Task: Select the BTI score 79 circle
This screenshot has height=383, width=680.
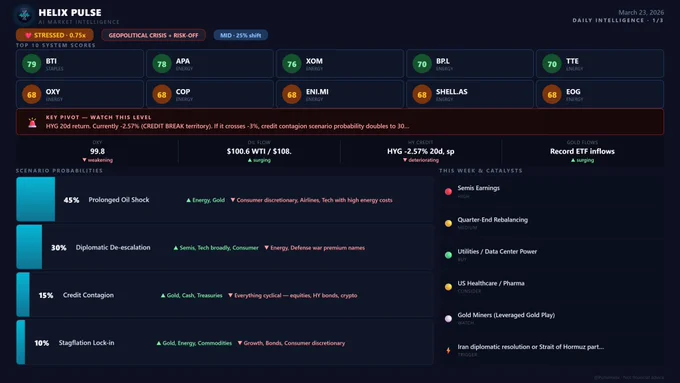Action: [32, 64]
